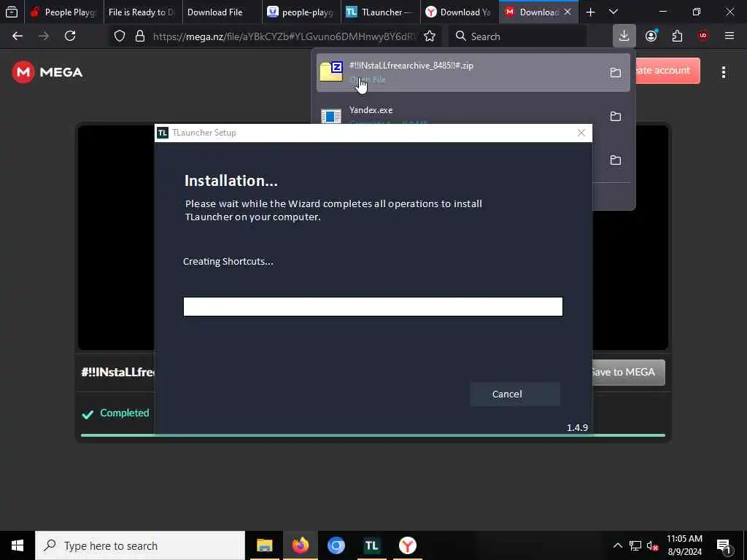Show third download's folder icon
The width and height of the screenshot is (747, 560).
click(x=616, y=160)
